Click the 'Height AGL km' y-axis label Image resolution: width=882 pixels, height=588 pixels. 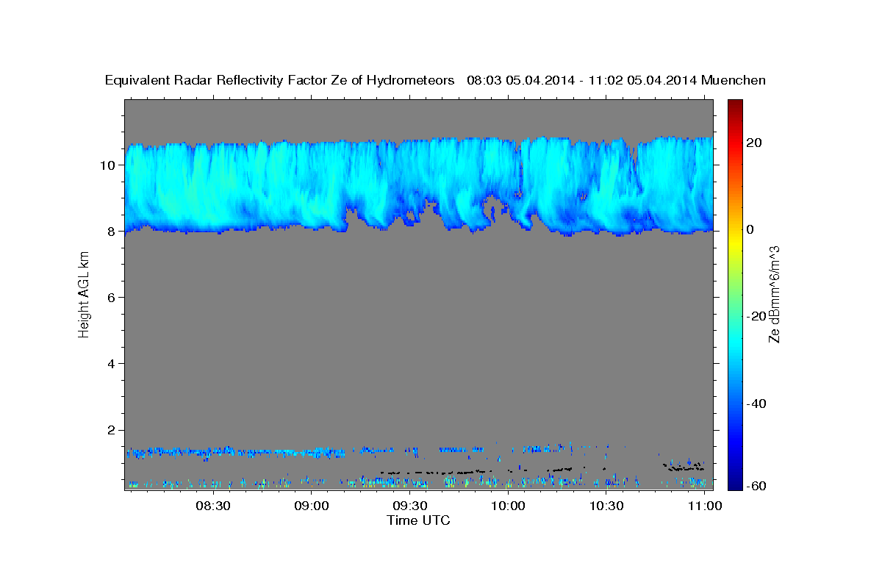pyautogui.click(x=85, y=294)
